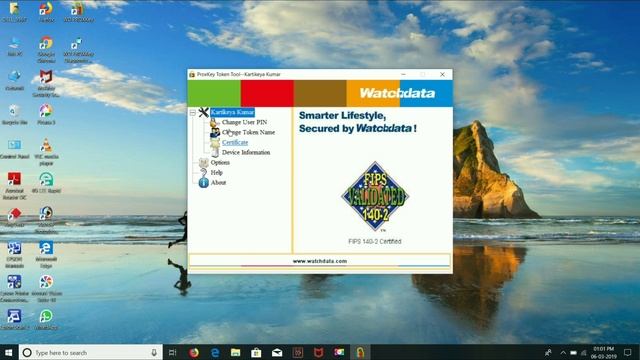Select the Kartikeya Kumar token node

coord(232,112)
